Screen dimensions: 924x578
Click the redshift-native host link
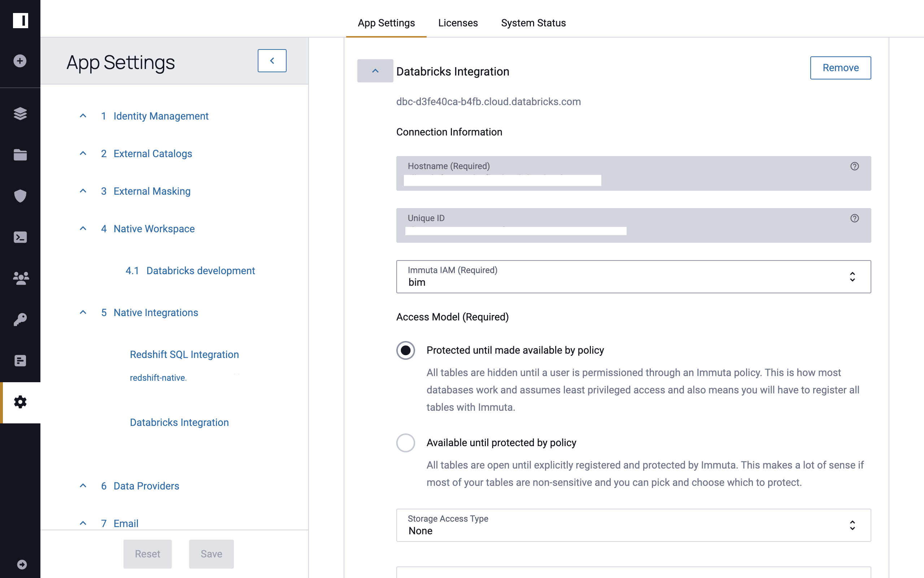point(158,378)
